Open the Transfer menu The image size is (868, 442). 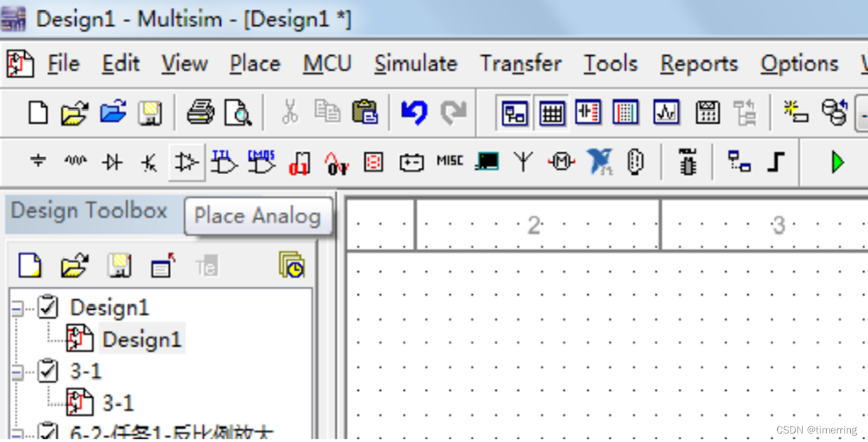pyautogui.click(x=521, y=64)
